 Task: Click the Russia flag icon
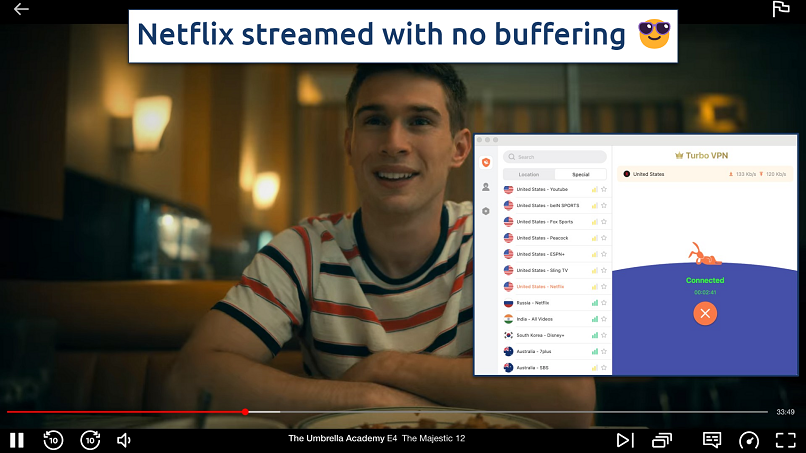point(508,303)
